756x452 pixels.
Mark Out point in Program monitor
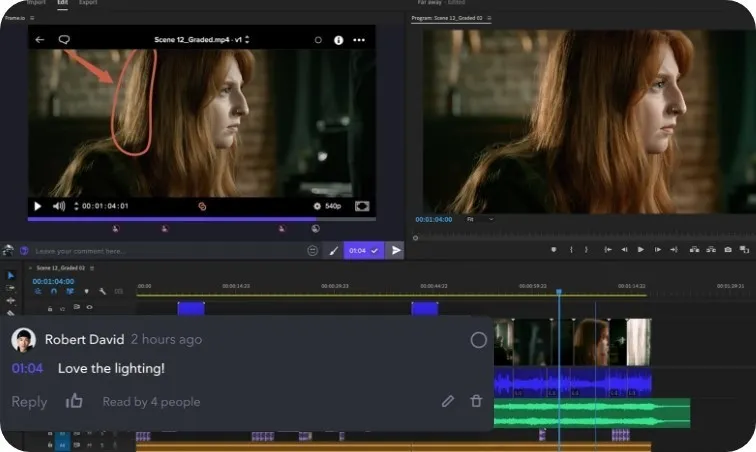[x=586, y=249]
